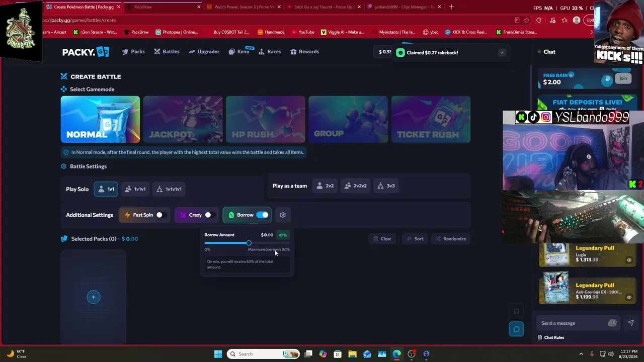Screen dimensions: 644x362
Task: Pick the Group gamemode card
Action: click(x=348, y=119)
